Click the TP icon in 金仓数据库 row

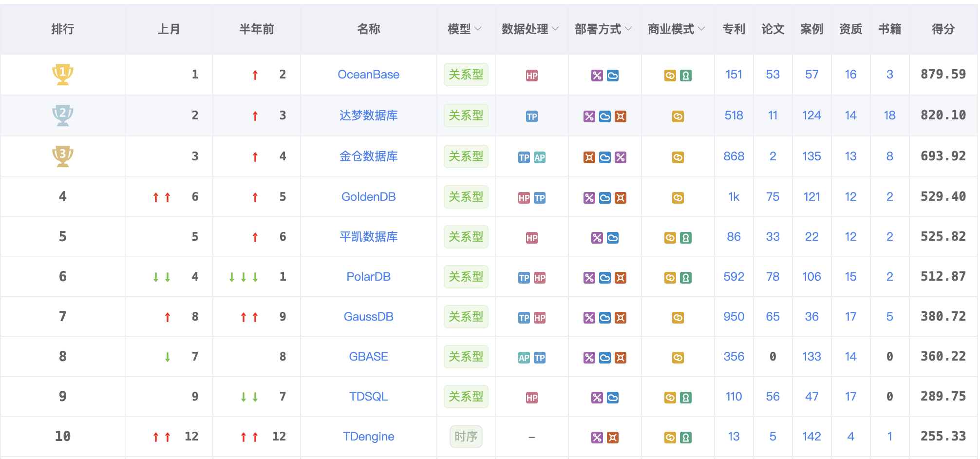pyautogui.click(x=524, y=157)
